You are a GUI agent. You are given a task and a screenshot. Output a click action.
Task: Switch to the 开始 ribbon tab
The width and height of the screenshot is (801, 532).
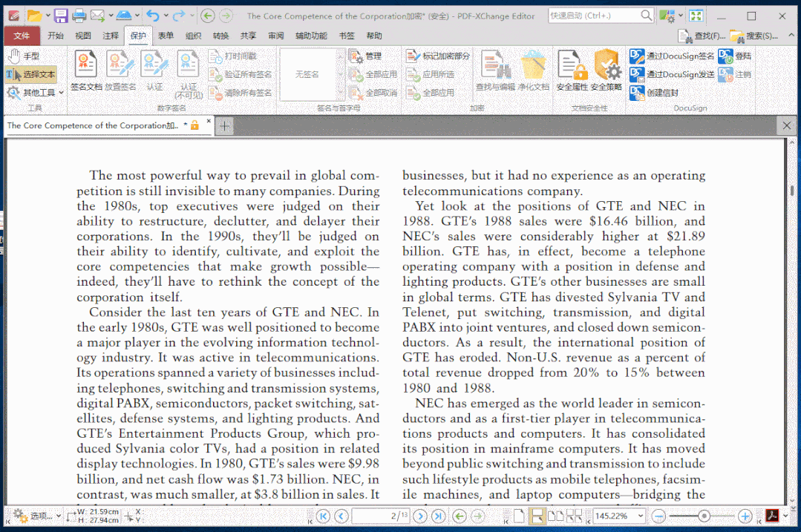(x=57, y=35)
